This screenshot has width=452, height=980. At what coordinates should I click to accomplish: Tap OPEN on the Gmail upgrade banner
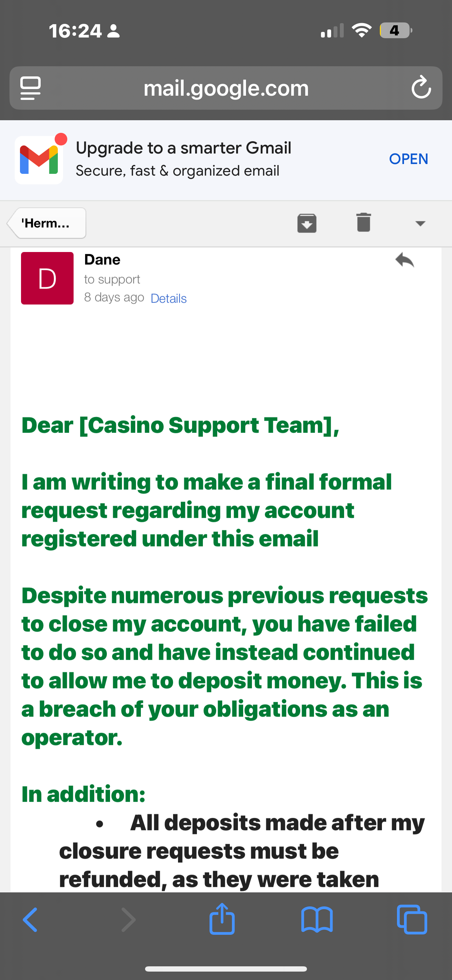408,159
